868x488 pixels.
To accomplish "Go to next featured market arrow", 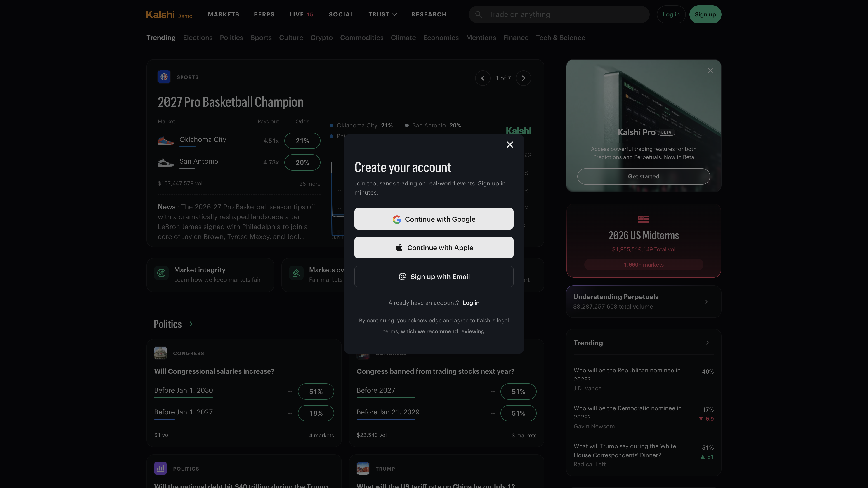I will tap(523, 78).
